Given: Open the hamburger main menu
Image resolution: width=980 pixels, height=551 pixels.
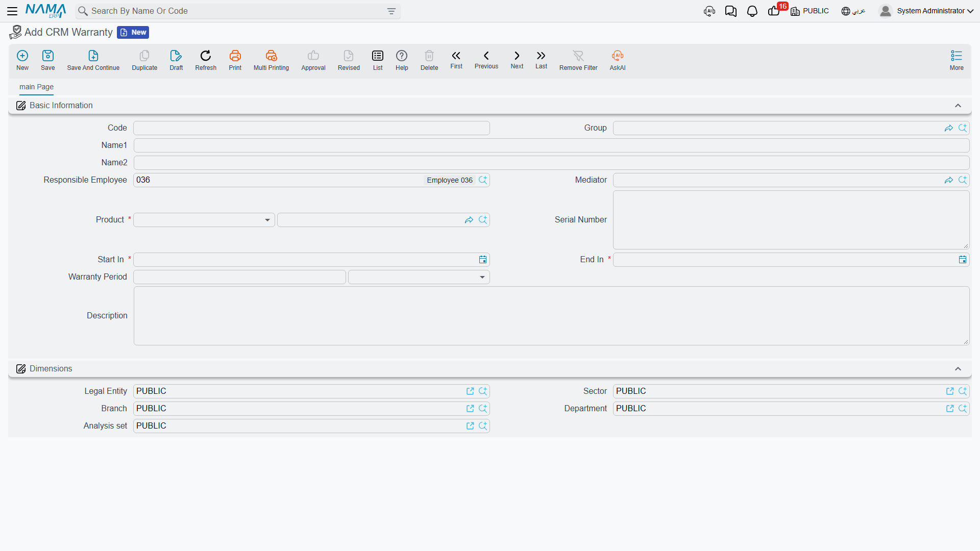Looking at the screenshot, I should (12, 11).
